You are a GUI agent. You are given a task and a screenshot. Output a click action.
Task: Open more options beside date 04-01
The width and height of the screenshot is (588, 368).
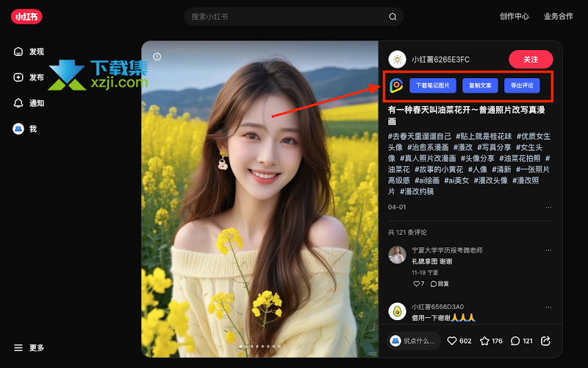click(548, 208)
